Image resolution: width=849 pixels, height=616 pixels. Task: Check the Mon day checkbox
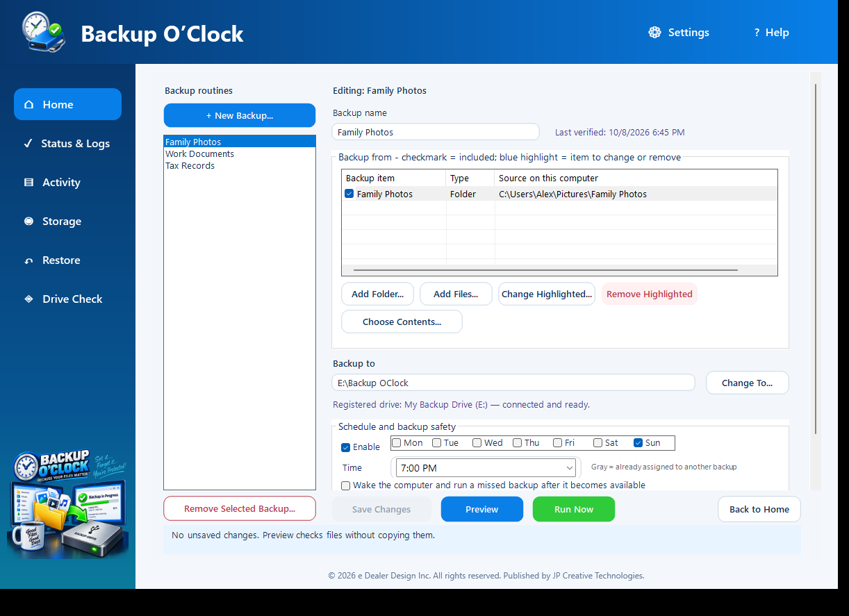click(x=396, y=442)
